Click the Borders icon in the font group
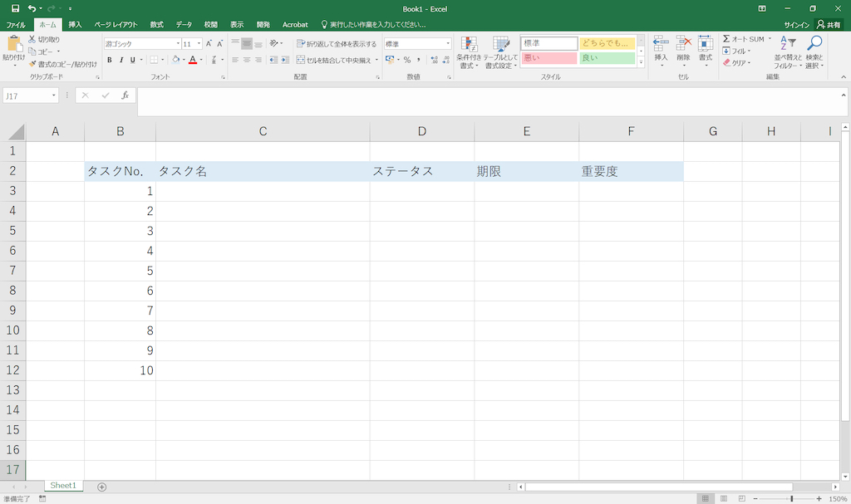851x504 pixels. click(154, 60)
